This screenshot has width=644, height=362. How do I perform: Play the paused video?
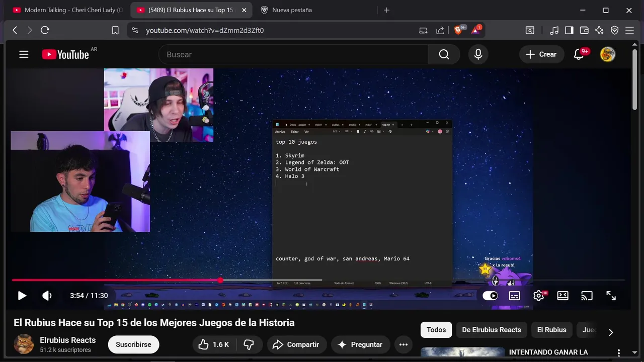pyautogui.click(x=22, y=296)
